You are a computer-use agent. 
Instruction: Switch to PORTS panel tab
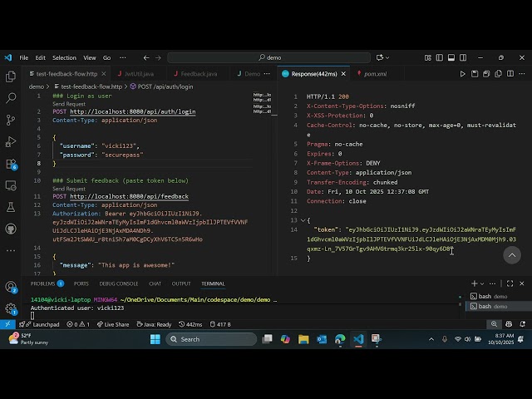tap(81, 283)
